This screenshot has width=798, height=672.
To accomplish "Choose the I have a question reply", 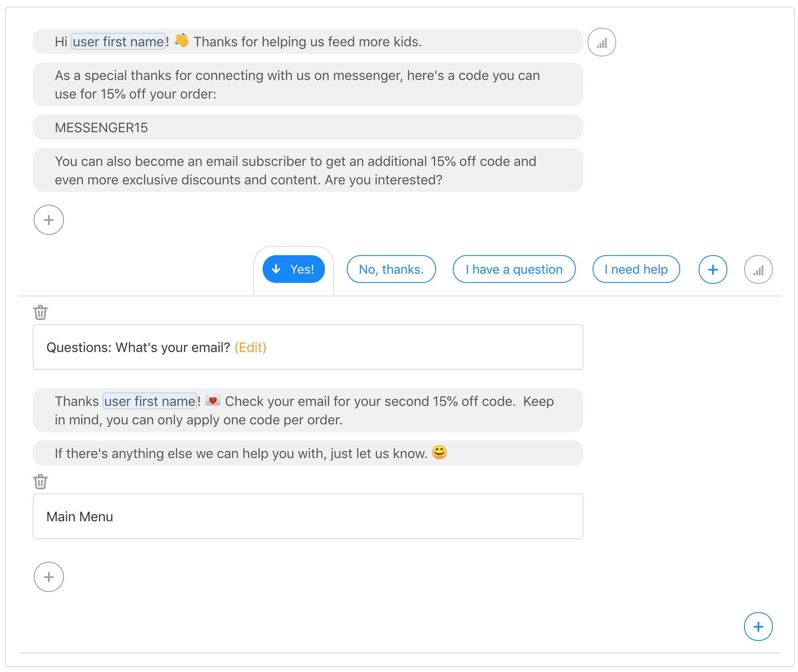I will pos(514,269).
